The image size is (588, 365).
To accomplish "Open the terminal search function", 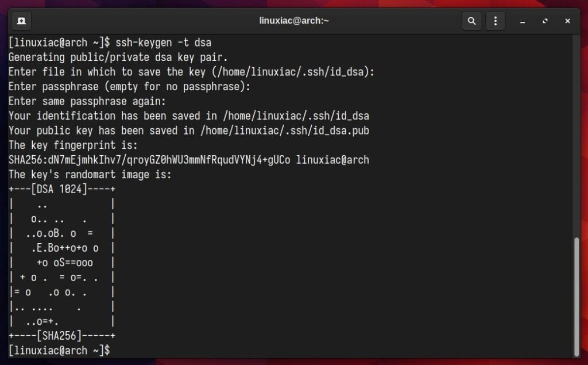I will pyautogui.click(x=472, y=21).
